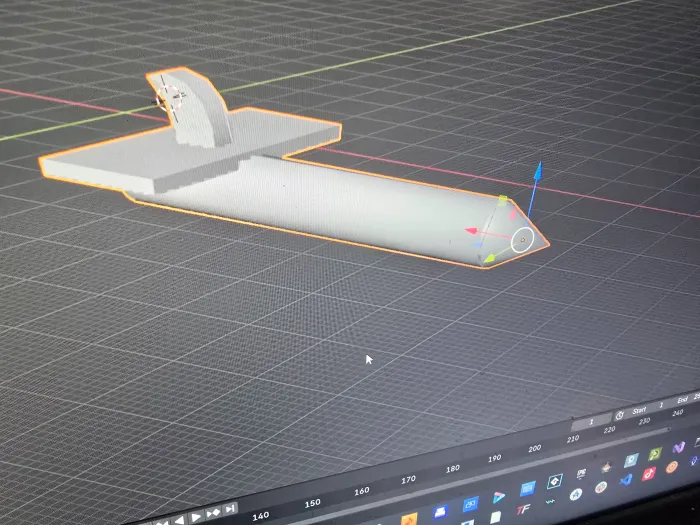The width and height of the screenshot is (700, 525).
Task: Open the purple Visual Studio taskbar icon
Action: [x=679, y=447]
